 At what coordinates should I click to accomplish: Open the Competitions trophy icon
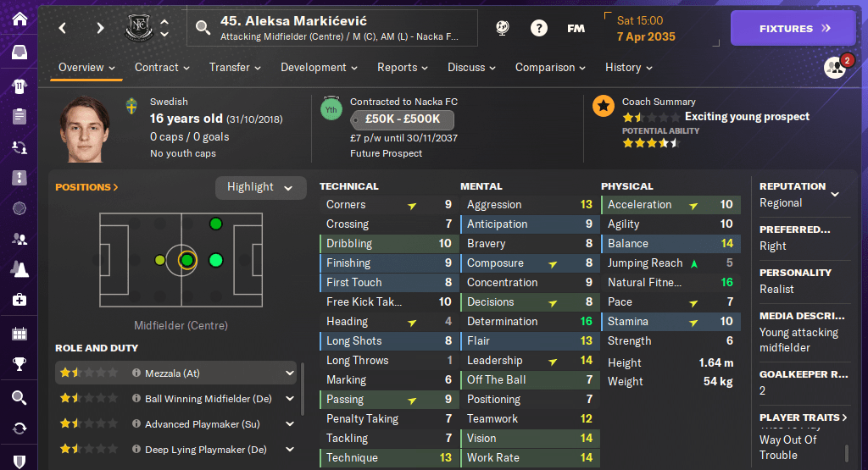(x=19, y=365)
